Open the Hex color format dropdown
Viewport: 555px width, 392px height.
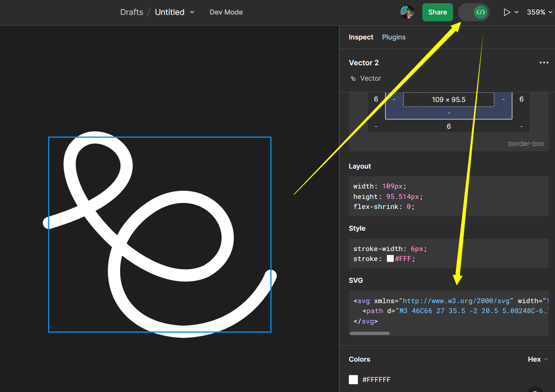(537, 359)
